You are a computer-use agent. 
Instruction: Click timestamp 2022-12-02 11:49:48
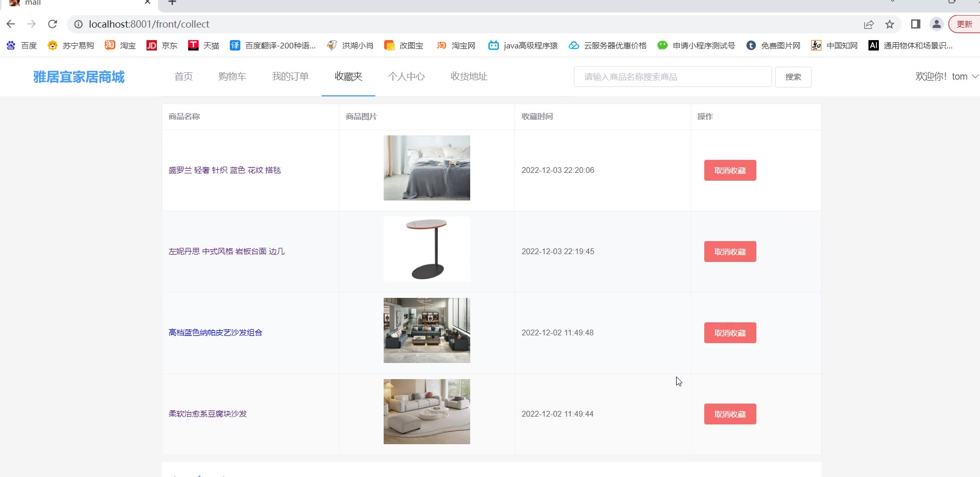pyautogui.click(x=557, y=333)
